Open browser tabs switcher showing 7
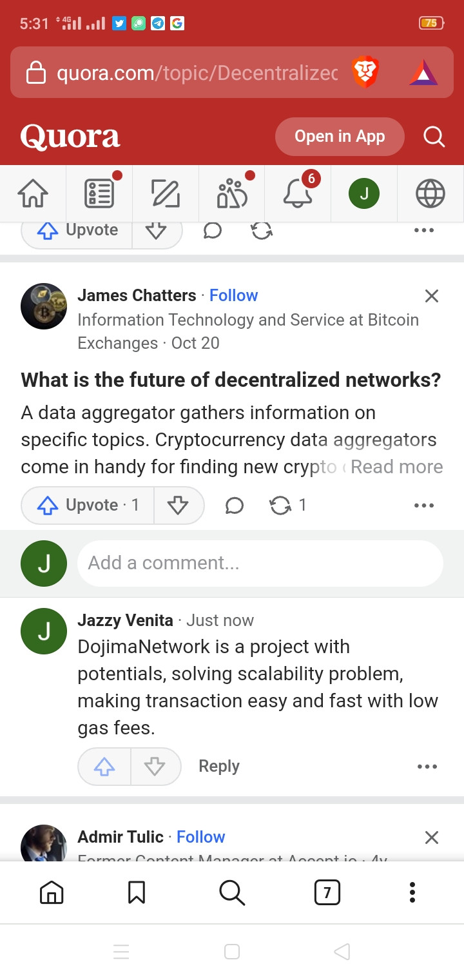 pos(327,892)
